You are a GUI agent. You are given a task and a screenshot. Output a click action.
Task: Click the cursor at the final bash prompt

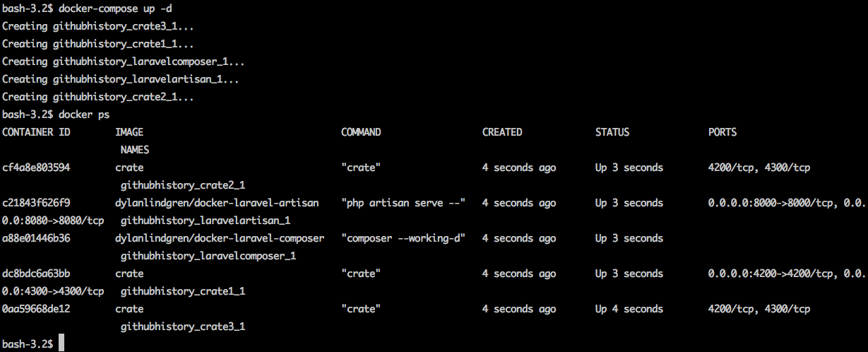(x=62, y=344)
